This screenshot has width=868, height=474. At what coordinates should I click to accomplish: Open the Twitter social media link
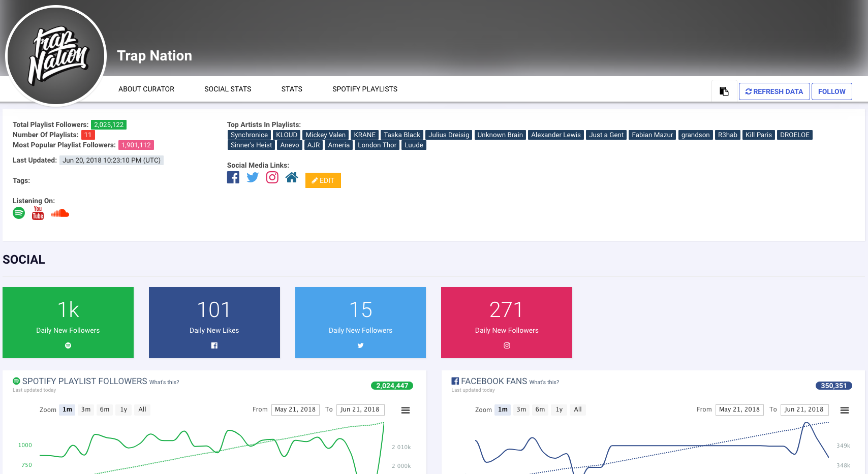(x=253, y=177)
